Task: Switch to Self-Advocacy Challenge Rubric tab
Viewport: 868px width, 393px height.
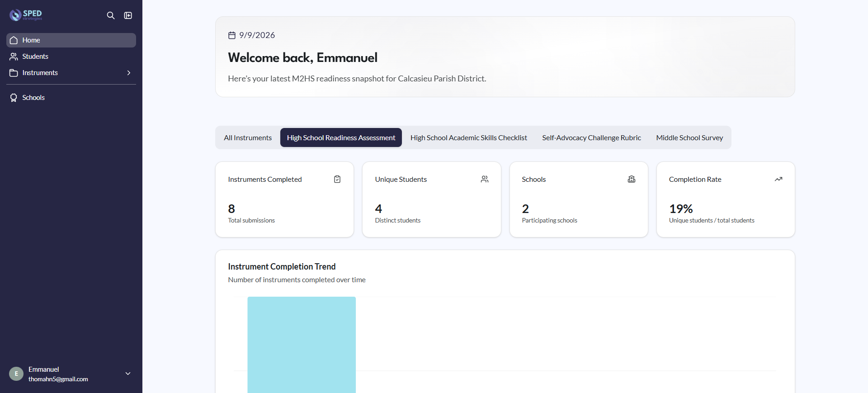Action: coord(591,137)
